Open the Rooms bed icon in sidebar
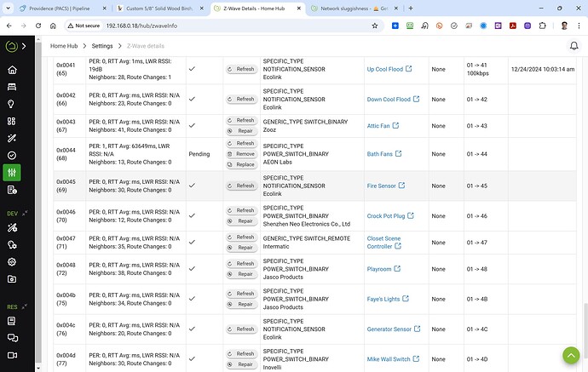 click(x=12, y=87)
